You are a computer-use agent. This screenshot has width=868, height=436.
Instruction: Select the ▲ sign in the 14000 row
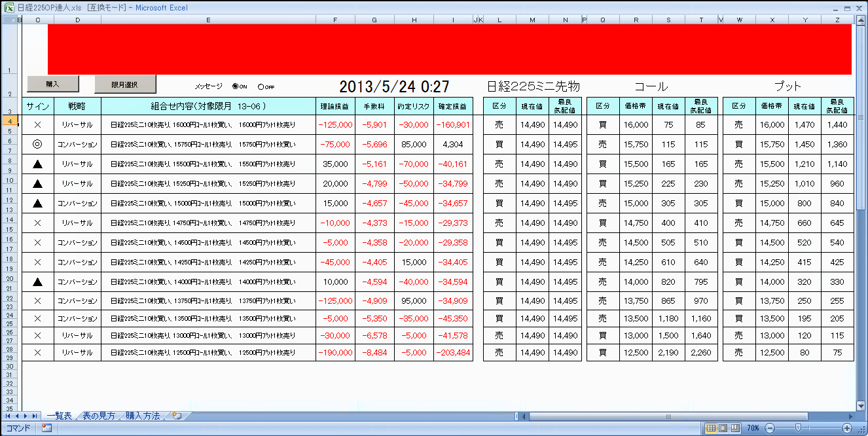pos(37,282)
